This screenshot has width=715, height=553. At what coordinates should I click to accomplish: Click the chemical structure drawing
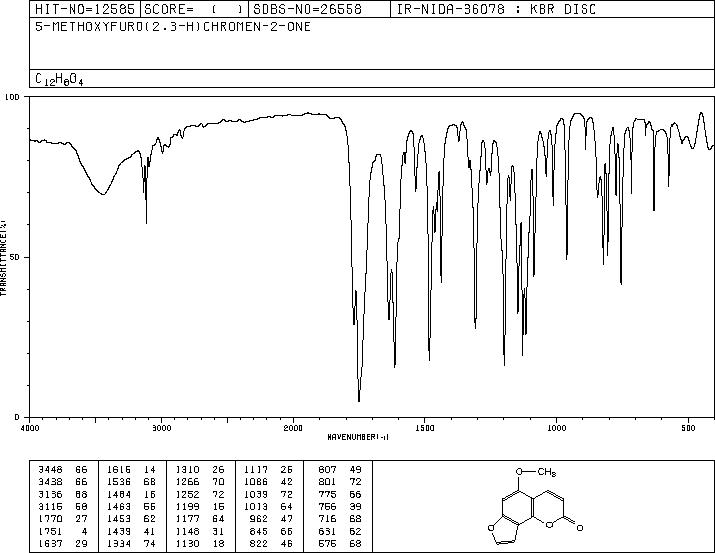coord(535,505)
